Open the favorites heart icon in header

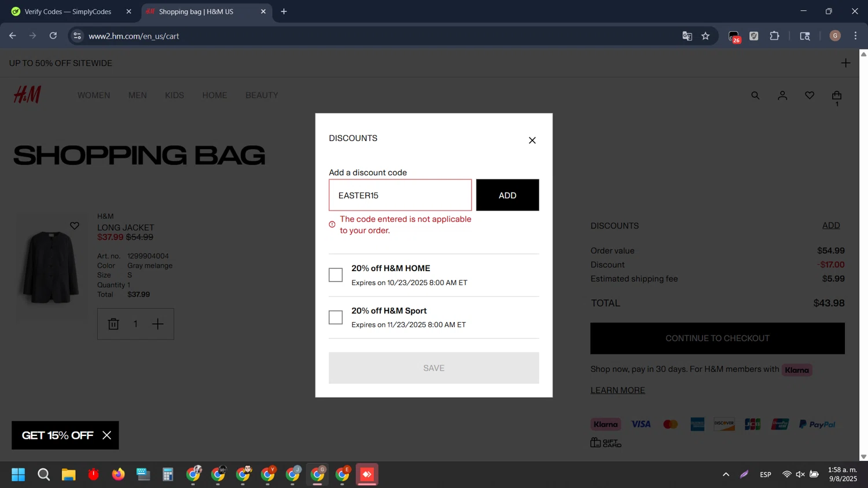pyautogui.click(x=810, y=95)
